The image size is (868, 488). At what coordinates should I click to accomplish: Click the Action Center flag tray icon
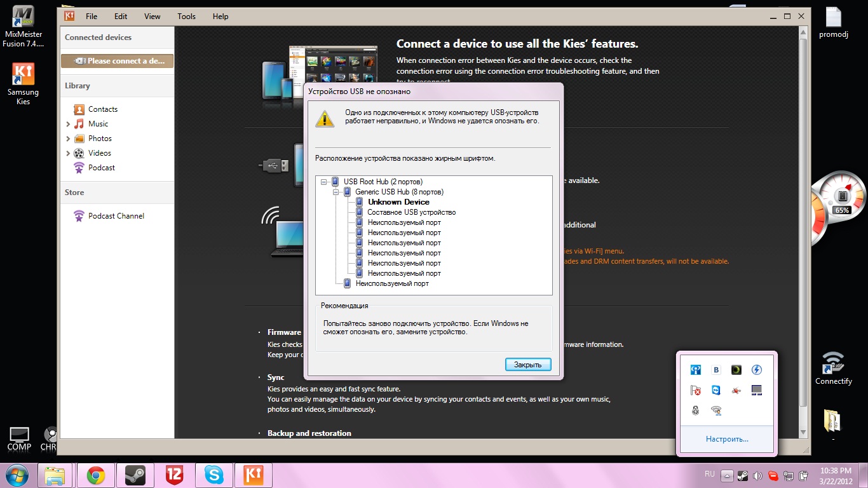[696, 390]
